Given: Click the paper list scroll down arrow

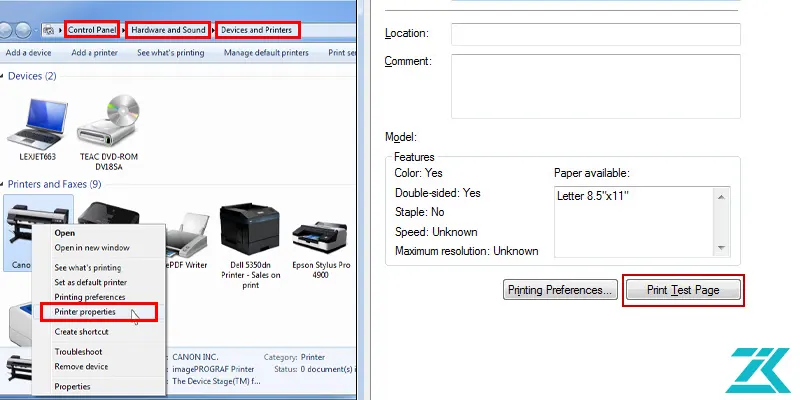Looking at the screenshot, I should [x=721, y=248].
